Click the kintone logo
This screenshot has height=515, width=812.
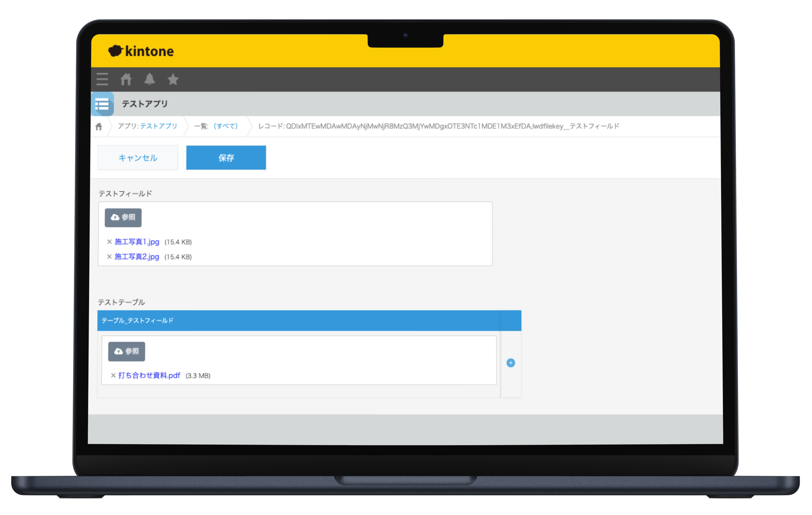[141, 51]
